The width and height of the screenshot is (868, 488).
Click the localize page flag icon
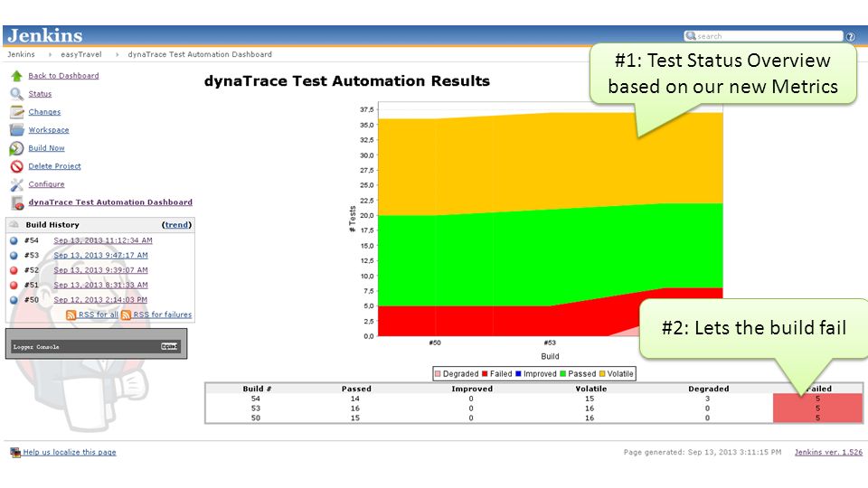[x=15, y=453]
